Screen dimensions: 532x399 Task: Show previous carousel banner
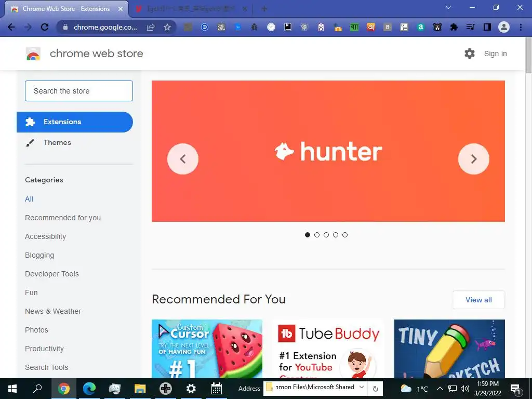pyautogui.click(x=183, y=159)
